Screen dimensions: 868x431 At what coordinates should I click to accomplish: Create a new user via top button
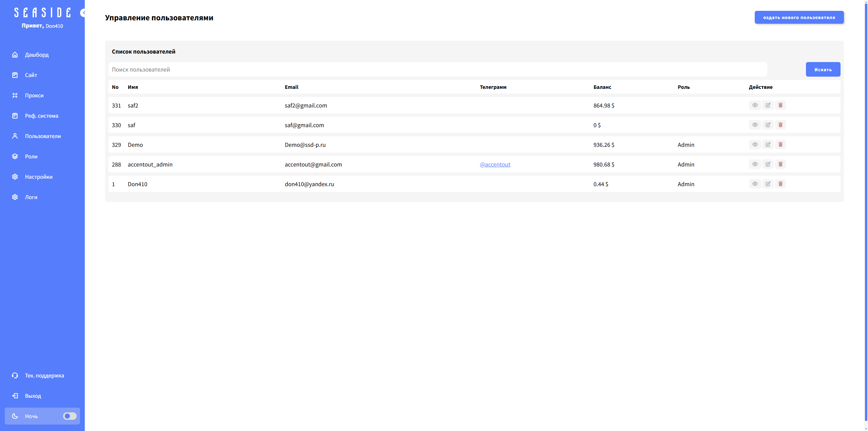coord(799,17)
